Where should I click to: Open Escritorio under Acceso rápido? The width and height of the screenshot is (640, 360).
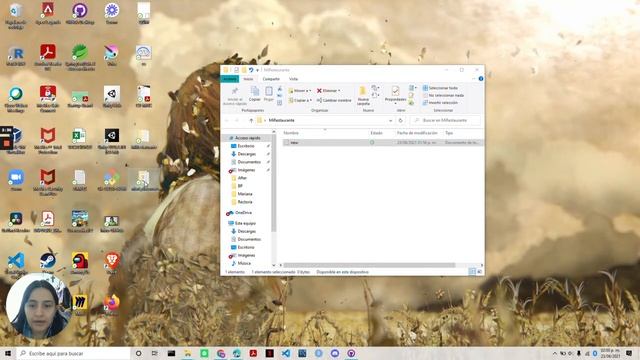(x=246, y=146)
